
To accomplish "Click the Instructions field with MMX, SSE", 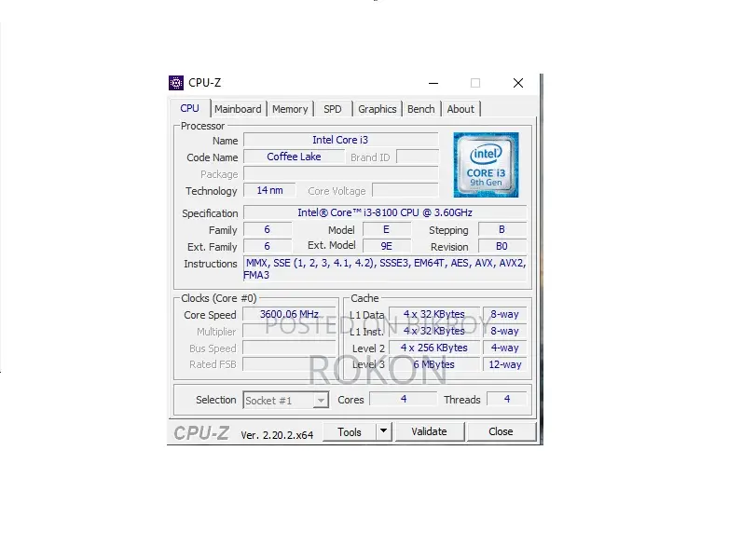I will (385, 269).
